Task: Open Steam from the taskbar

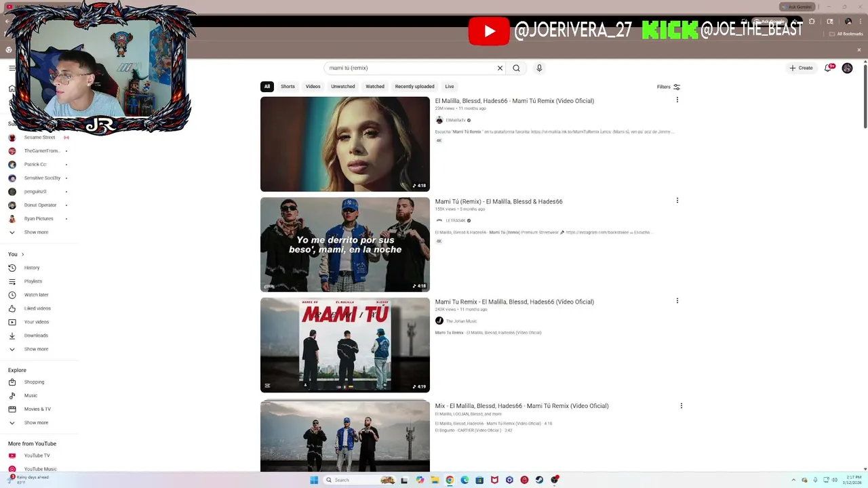Action: (x=539, y=480)
